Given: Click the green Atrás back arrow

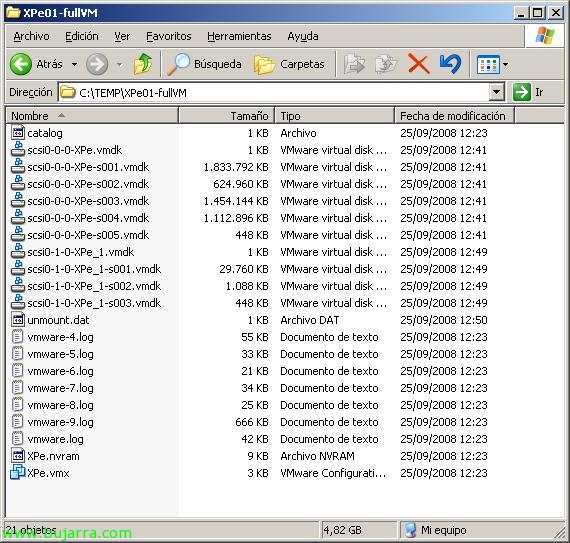Looking at the screenshot, I should tap(21, 64).
